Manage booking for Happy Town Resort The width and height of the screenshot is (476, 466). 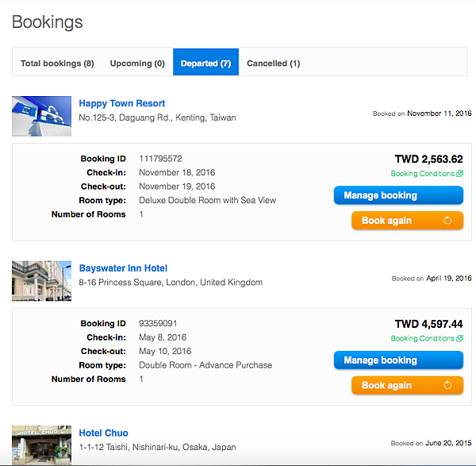[x=398, y=195]
